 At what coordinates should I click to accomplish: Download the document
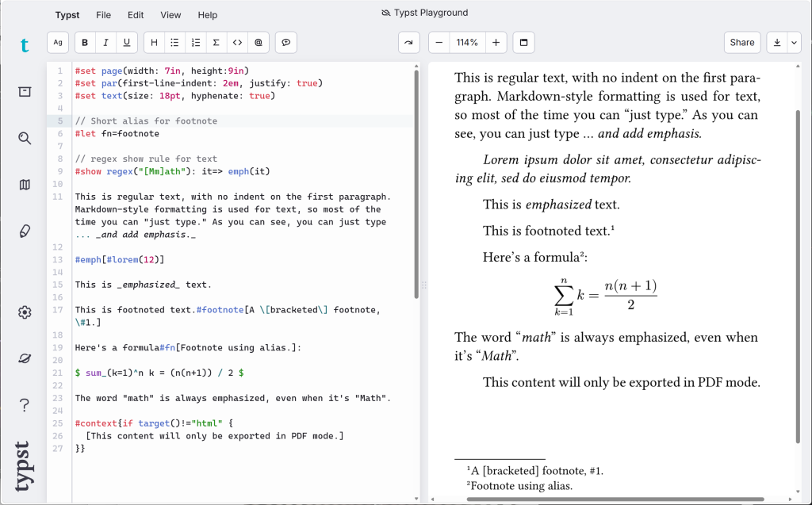click(x=777, y=43)
